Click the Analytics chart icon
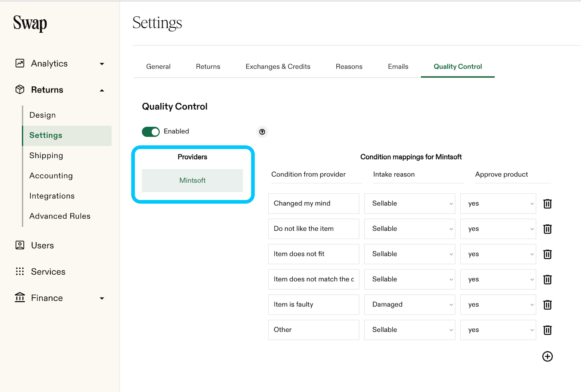 (x=20, y=63)
